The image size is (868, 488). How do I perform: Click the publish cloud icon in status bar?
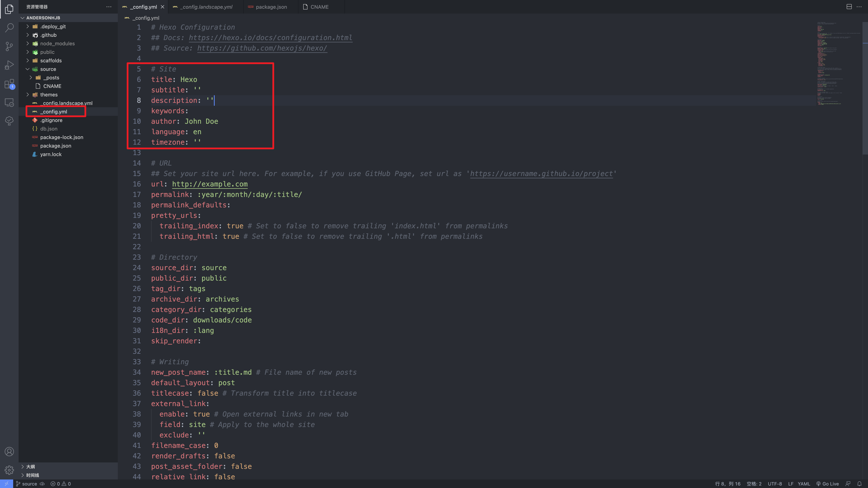tap(42, 484)
